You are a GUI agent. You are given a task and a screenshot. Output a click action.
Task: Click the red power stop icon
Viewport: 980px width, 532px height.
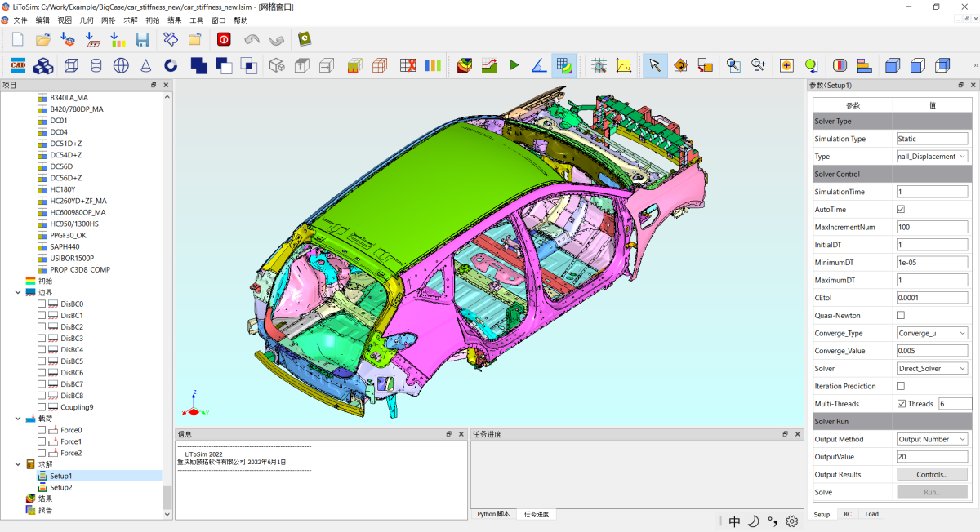[x=224, y=39]
